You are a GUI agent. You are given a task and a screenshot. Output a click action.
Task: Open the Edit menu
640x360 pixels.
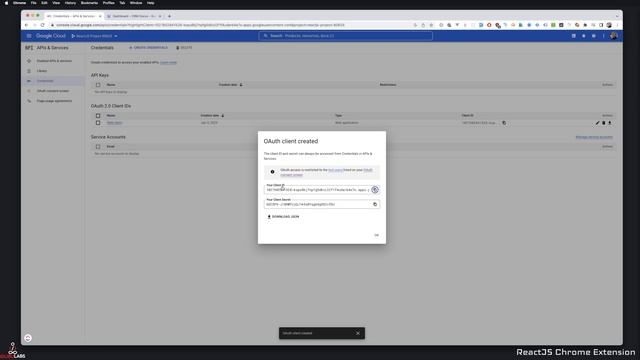44,3
